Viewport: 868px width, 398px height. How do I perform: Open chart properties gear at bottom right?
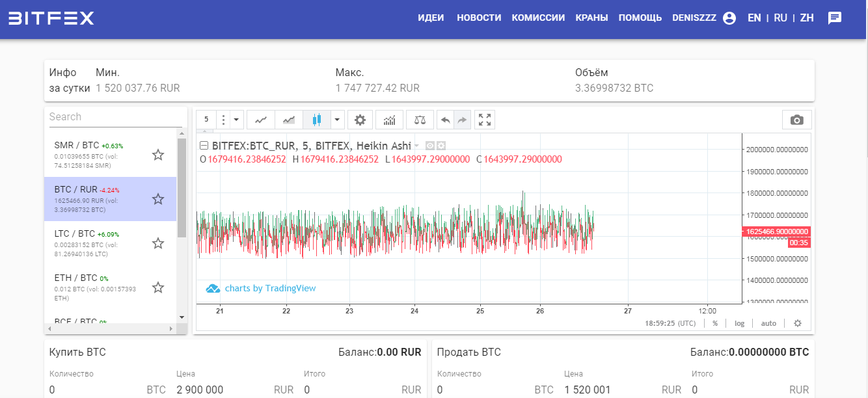tap(798, 323)
